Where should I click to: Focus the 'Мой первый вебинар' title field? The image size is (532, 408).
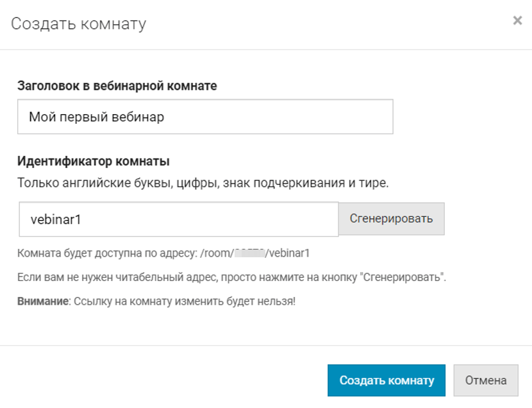tap(205, 117)
